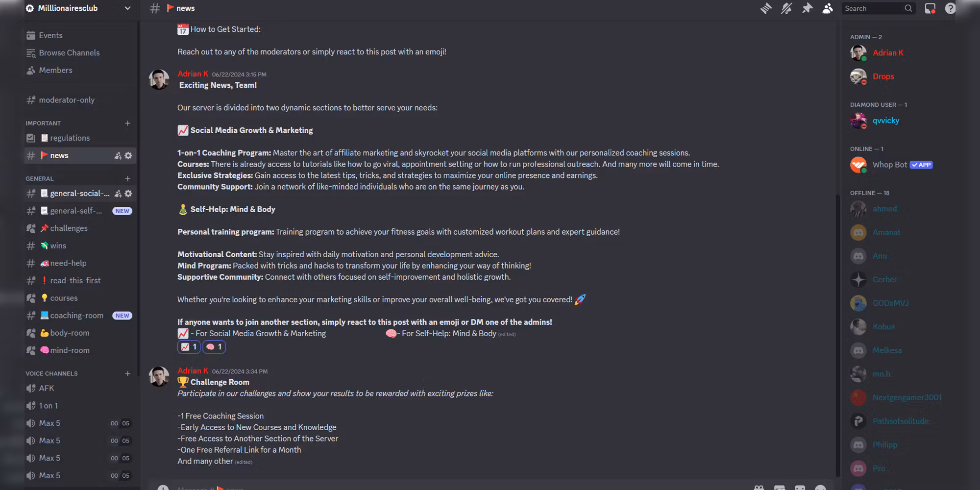
Task: Open edit channel gear for news
Action: click(128, 155)
